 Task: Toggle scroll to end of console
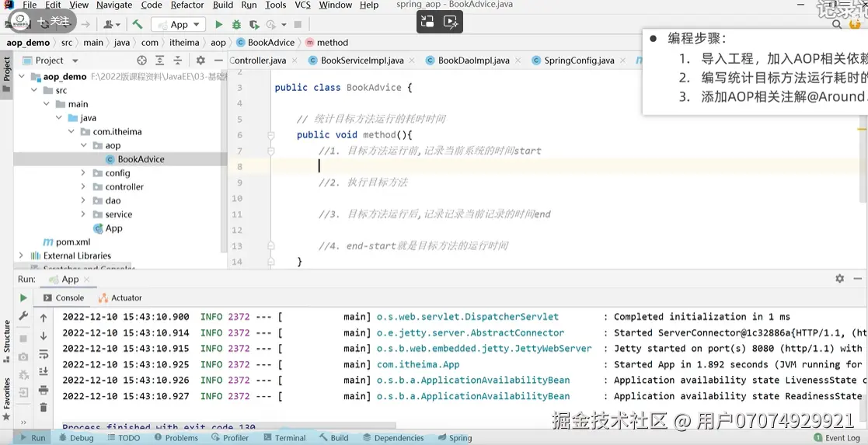[44, 372]
